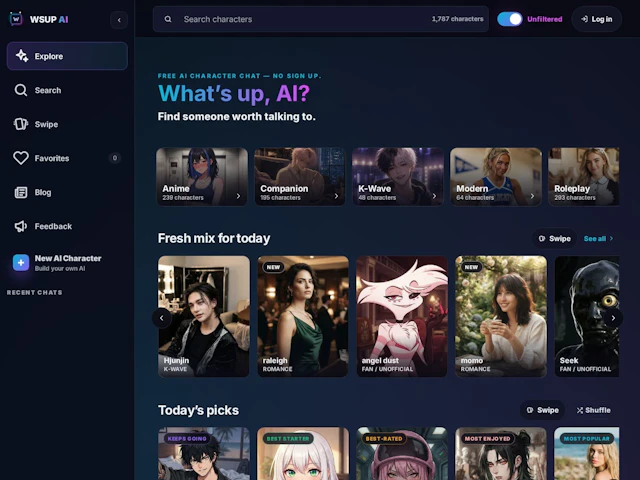Open the Seek character card
Image resolution: width=640 pixels, height=480 pixels.
click(587, 316)
